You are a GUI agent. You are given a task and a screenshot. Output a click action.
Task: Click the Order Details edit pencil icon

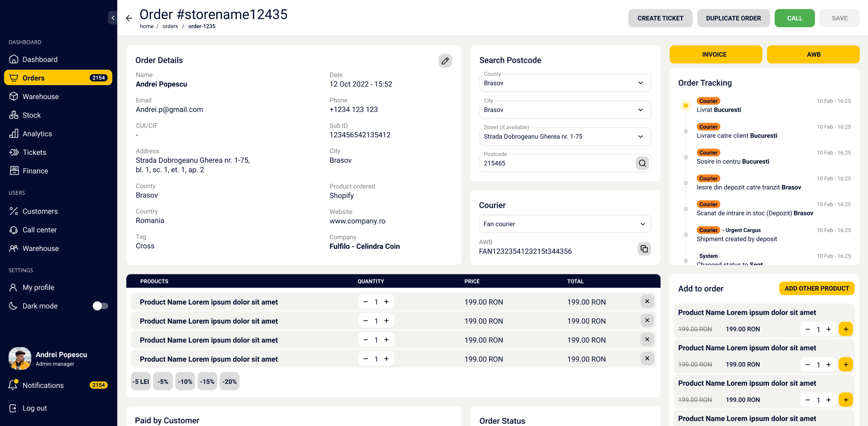(x=445, y=61)
